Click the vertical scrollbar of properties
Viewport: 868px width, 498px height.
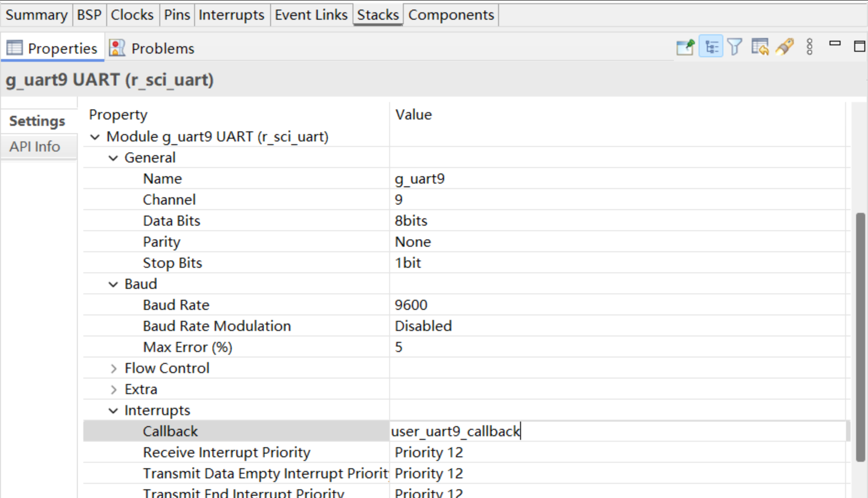(860, 337)
